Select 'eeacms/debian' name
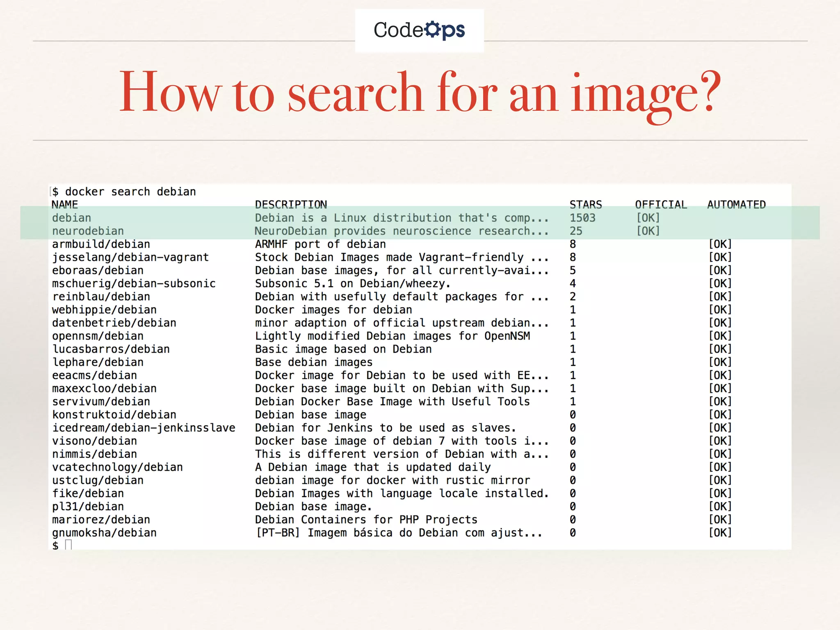This screenshot has width=840, height=630. point(94,375)
